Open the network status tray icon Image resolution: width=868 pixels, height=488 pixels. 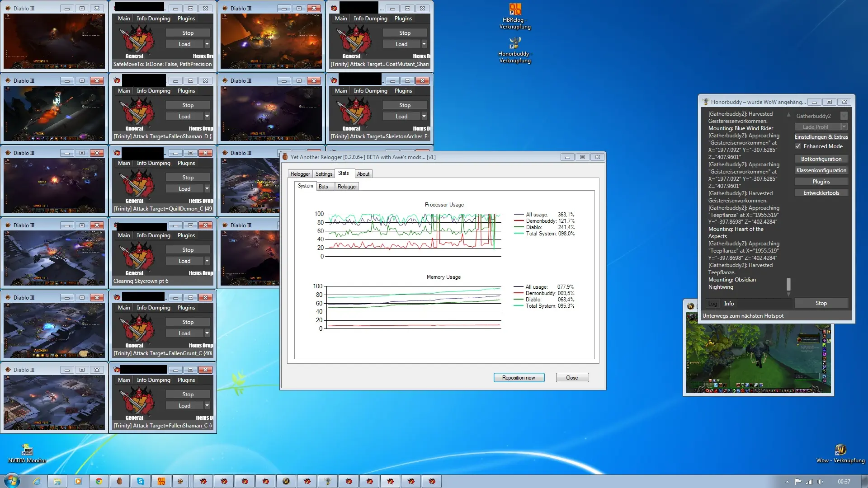pos(809,482)
